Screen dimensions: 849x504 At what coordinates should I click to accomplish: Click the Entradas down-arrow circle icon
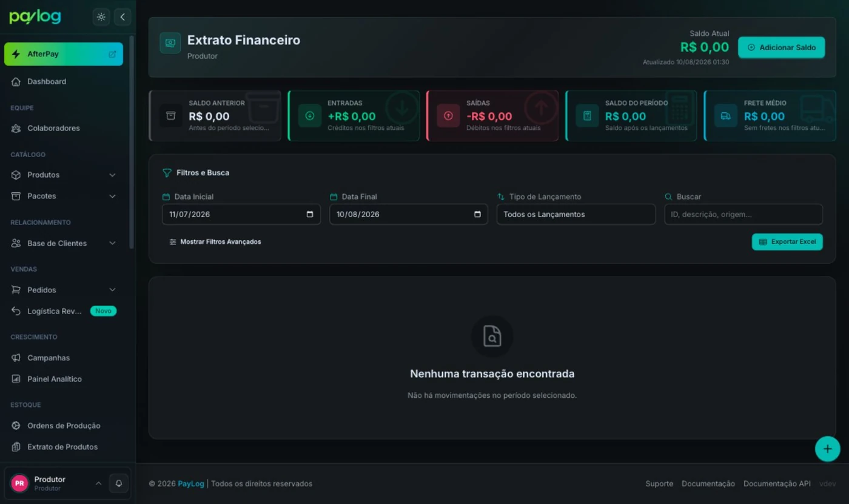309,116
